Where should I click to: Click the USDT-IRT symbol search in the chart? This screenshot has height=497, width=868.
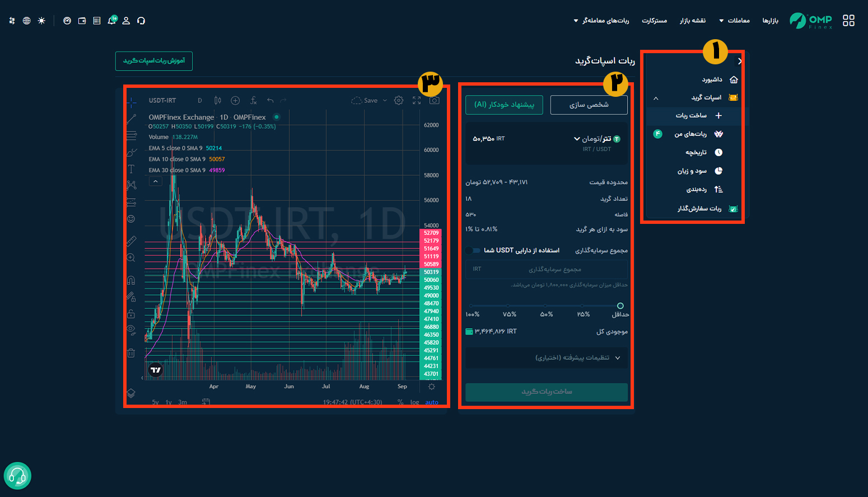tap(162, 101)
